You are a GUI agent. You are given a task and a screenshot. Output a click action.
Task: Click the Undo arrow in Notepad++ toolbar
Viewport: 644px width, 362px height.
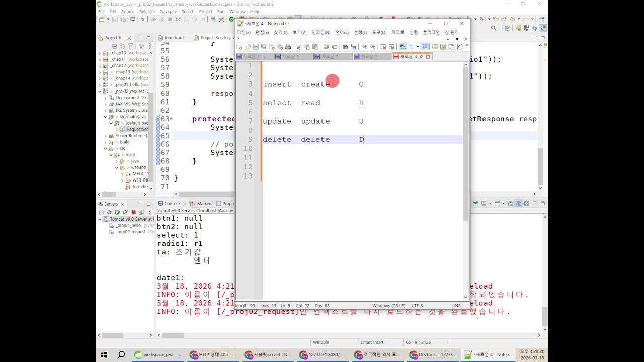pos(326,47)
